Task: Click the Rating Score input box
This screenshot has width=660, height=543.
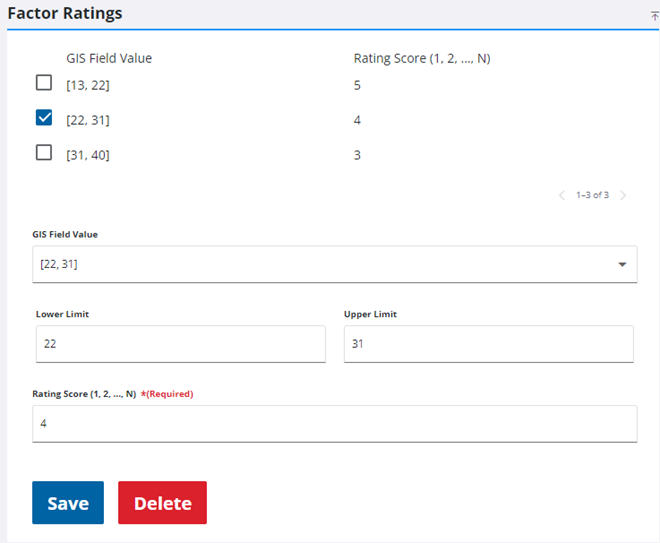Action: (x=334, y=423)
